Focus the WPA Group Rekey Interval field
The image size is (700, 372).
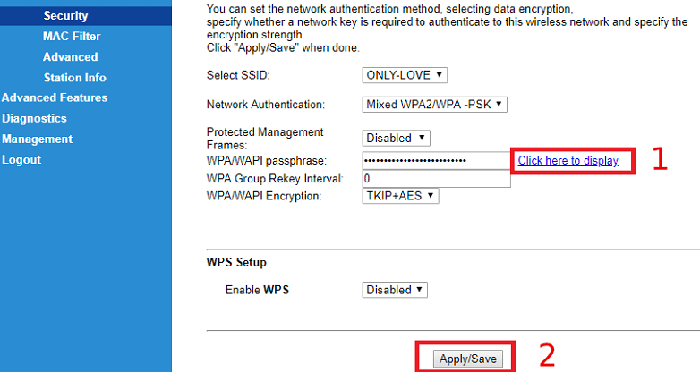pos(436,179)
